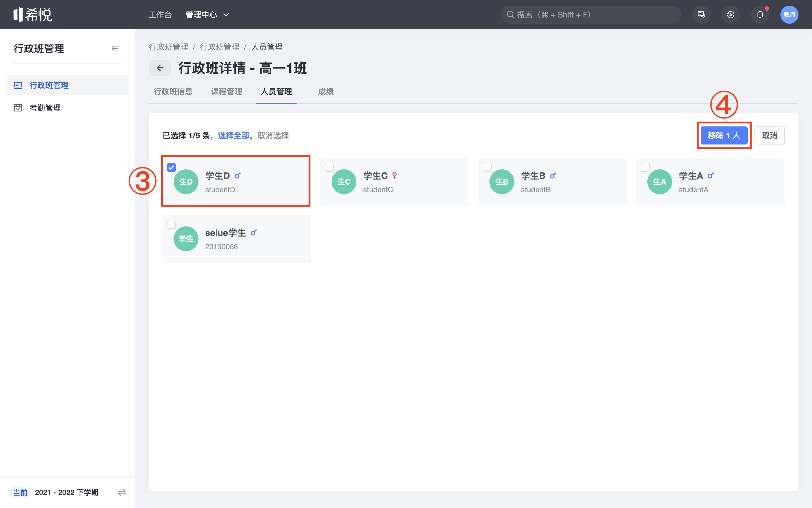Click the 生C avatar
812x508 pixels.
coord(344,182)
